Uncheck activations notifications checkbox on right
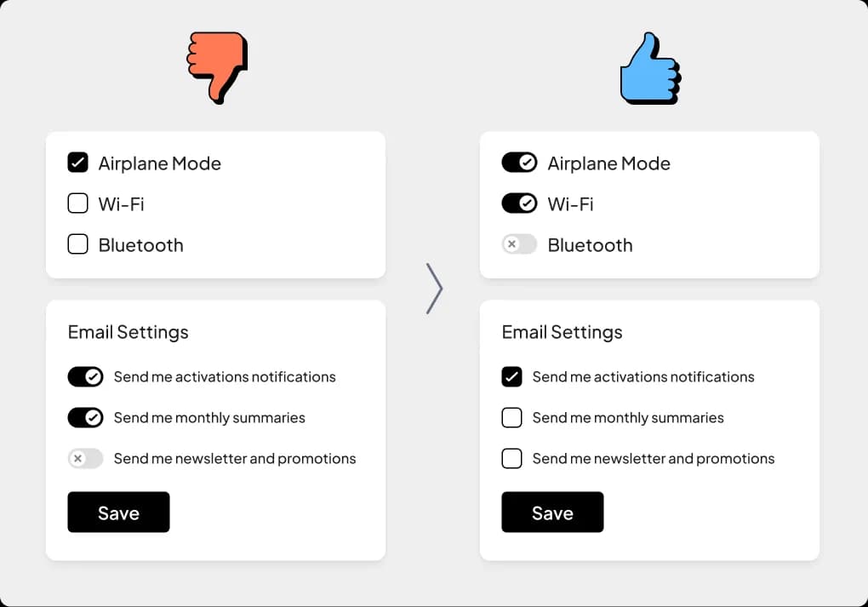This screenshot has width=868, height=607. point(511,376)
